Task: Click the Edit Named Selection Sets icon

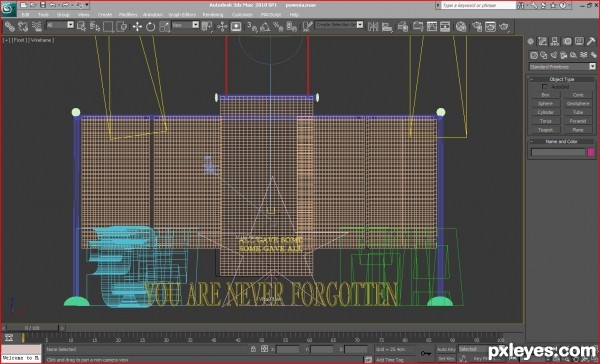Action: coord(307,26)
